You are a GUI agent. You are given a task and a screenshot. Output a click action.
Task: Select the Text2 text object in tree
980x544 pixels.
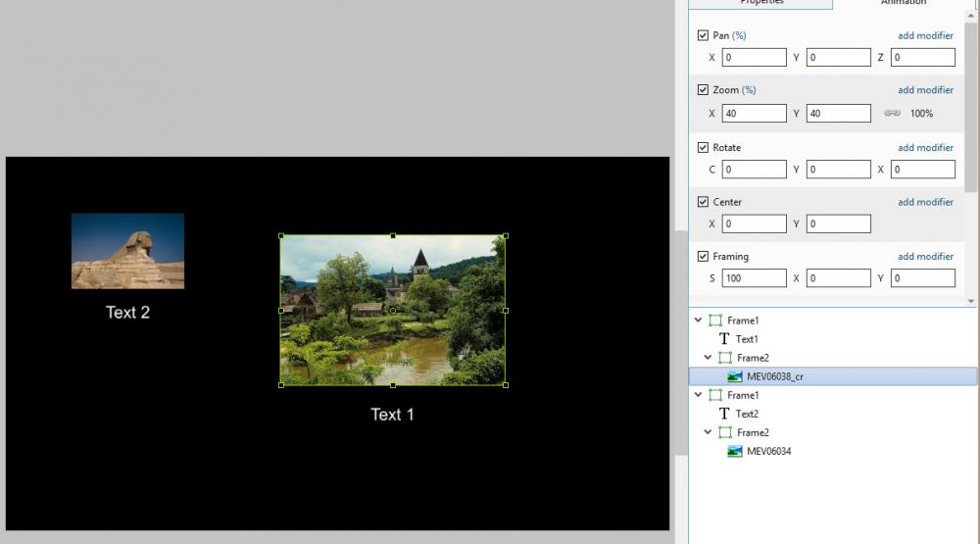coord(747,414)
